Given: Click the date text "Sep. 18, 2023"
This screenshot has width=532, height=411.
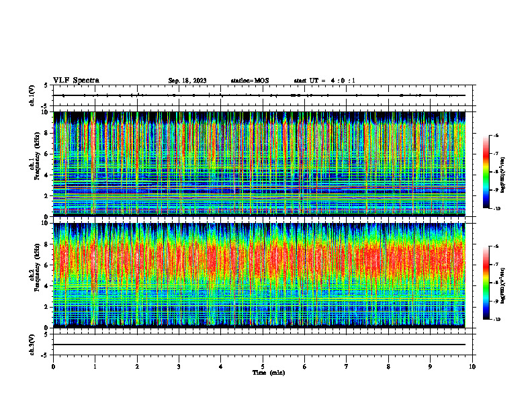Looking at the screenshot, I should (x=187, y=81).
